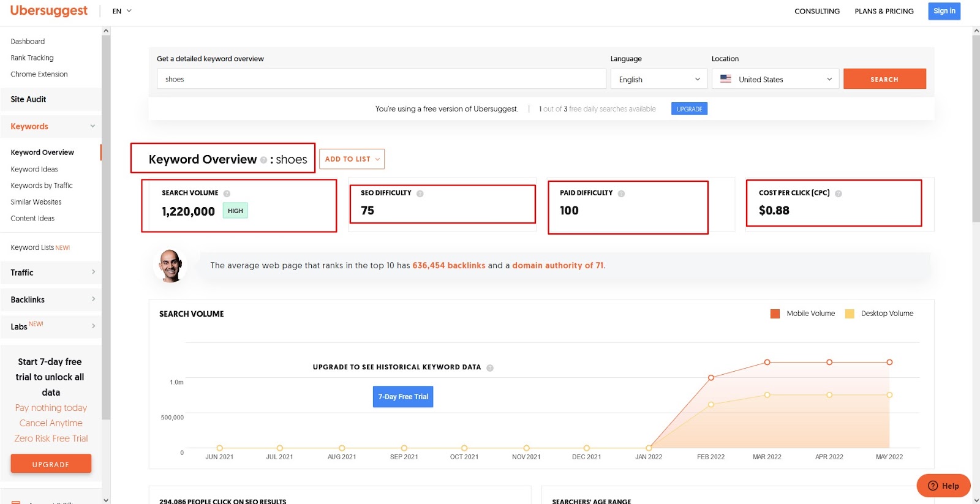Image resolution: width=980 pixels, height=504 pixels.
Task: Click desktop volume point for MAR 2022
Action: [x=767, y=395]
